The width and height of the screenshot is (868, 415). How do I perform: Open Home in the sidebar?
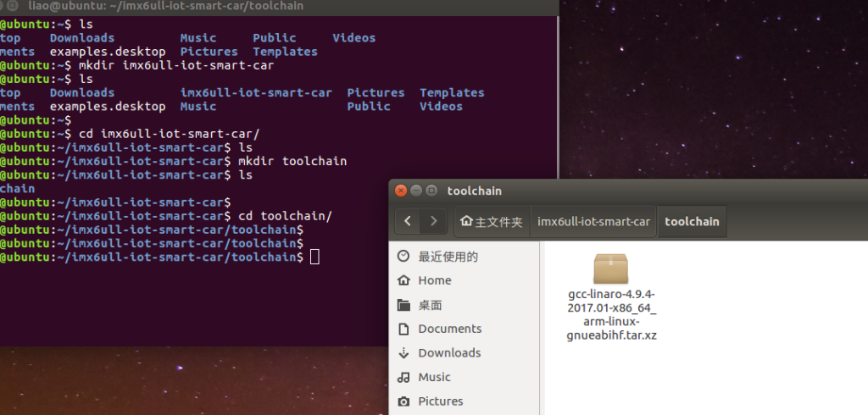click(x=434, y=280)
